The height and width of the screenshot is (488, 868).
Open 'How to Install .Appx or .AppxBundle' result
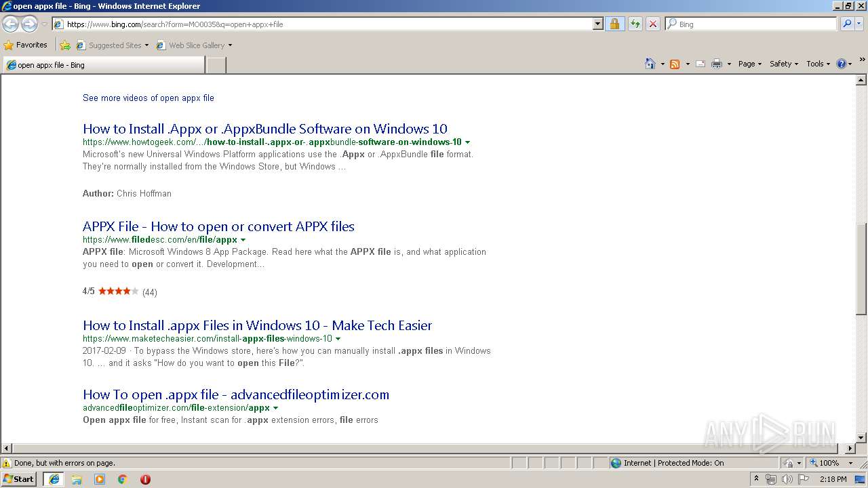point(265,129)
